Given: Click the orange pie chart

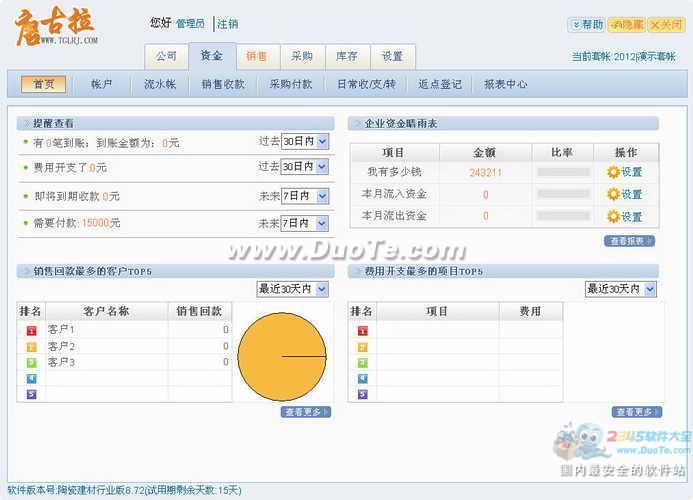Looking at the screenshot, I should point(281,356).
